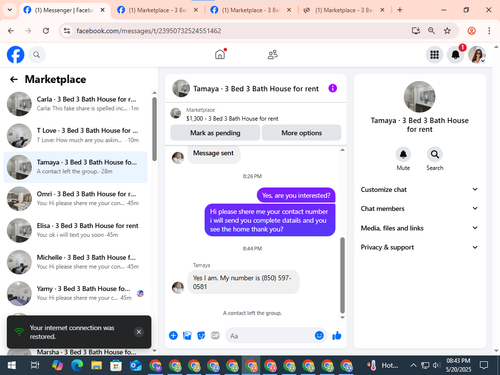500x375 pixels.
Task: Click the install app icon in address bar
Action: click(x=415, y=31)
